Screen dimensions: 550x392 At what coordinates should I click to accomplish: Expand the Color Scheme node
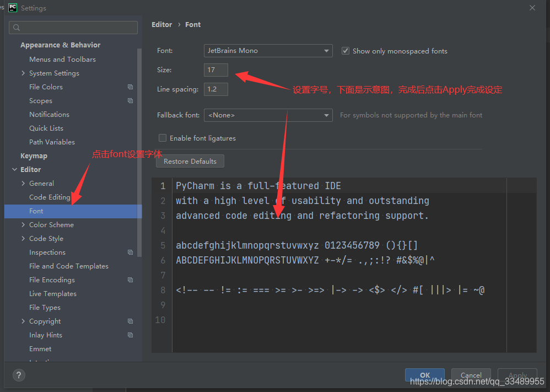click(23, 224)
